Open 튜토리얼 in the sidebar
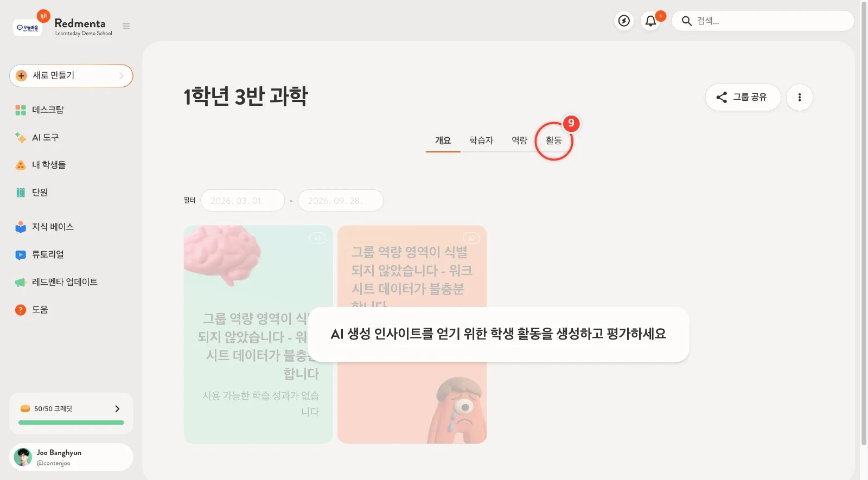 pyautogui.click(x=40, y=254)
